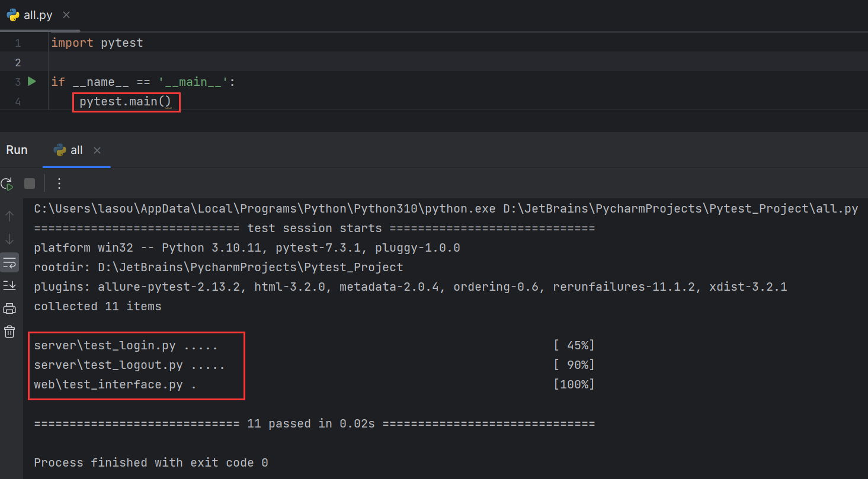
Task: Click the Down the stack trace arrow
Action: tap(9, 239)
